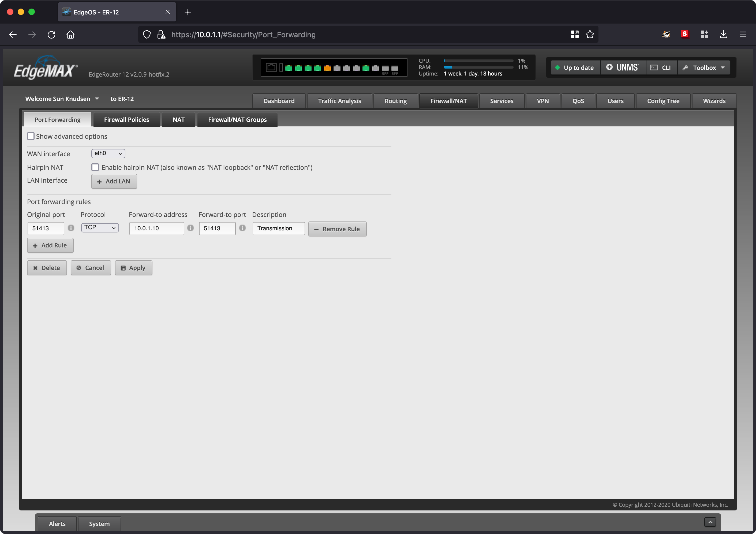Click the browser back arrow
The image size is (756, 534).
tap(13, 35)
